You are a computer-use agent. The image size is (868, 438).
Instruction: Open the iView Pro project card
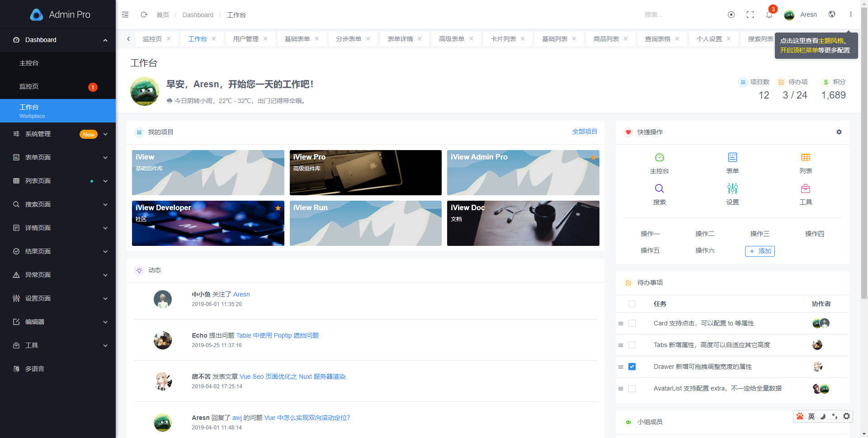tap(366, 173)
